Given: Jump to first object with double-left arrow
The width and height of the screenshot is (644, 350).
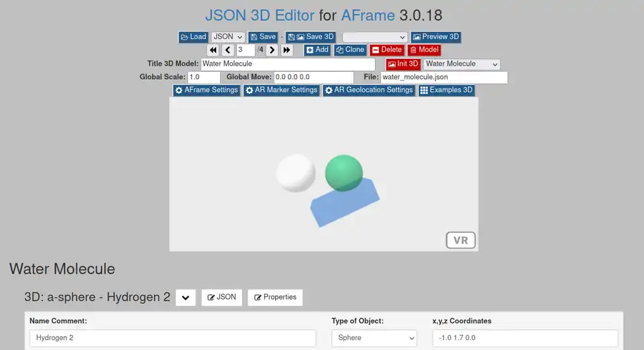Looking at the screenshot, I should pyautogui.click(x=213, y=50).
